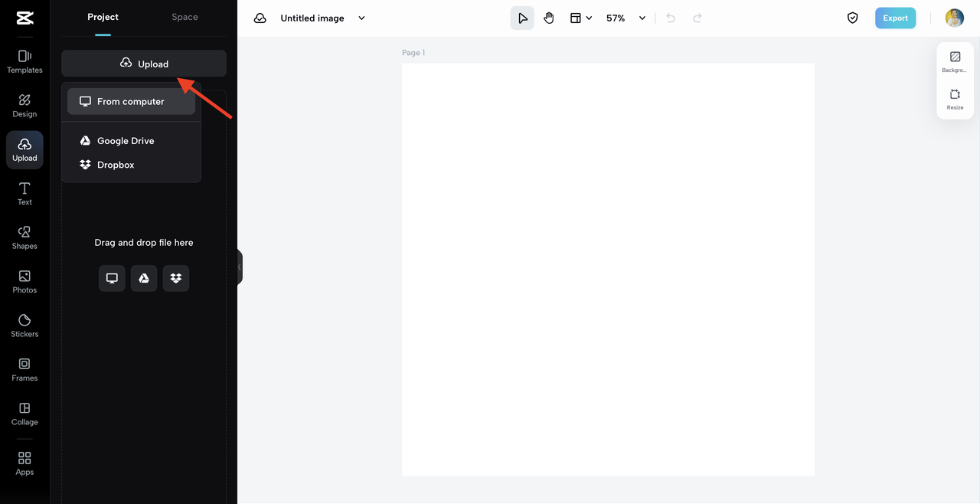
Task: Open the user profile avatar
Action: tap(955, 18)
